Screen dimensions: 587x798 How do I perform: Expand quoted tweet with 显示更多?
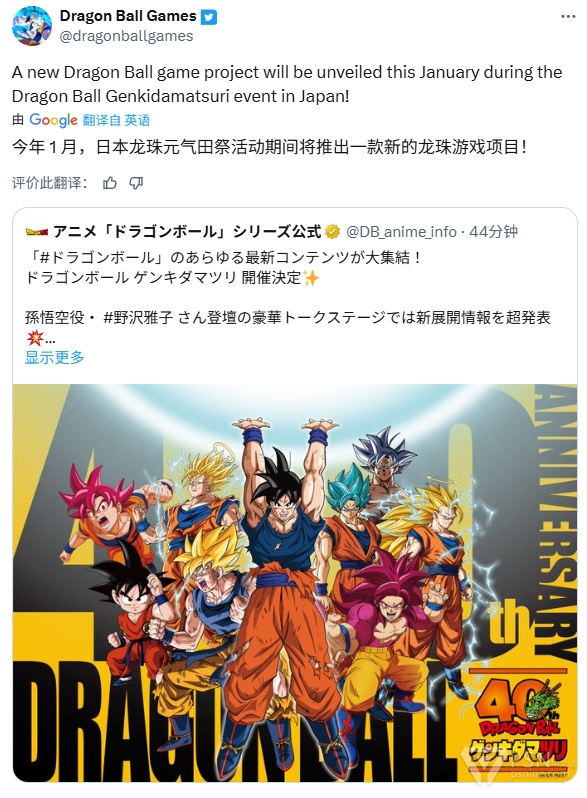pos(54,357)
